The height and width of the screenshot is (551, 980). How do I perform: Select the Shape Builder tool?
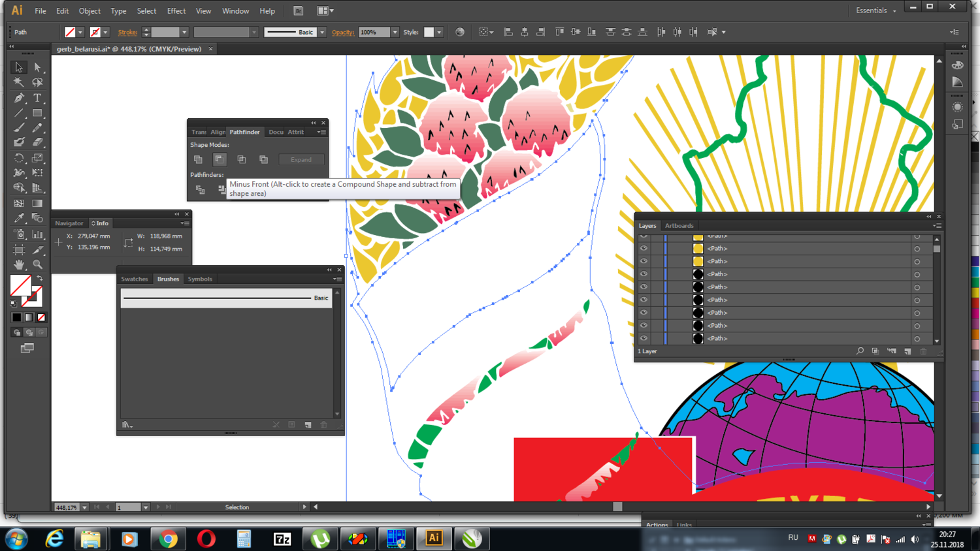19,188
